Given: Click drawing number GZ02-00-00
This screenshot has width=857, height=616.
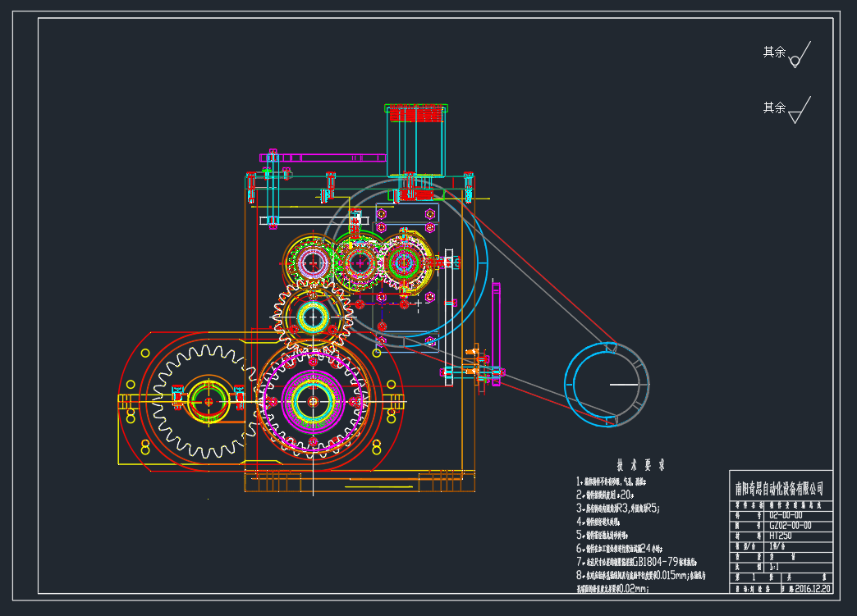Looking at the screenshot, I should 790,525.
